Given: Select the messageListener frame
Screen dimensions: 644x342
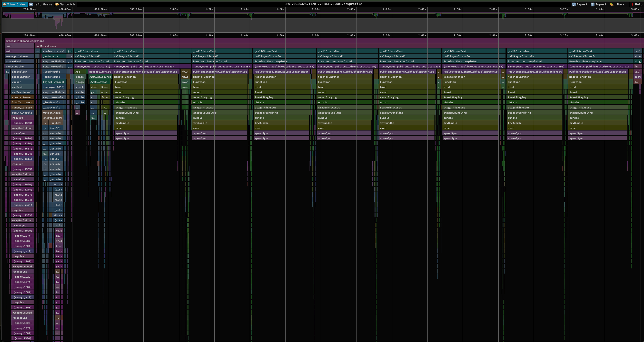Looking at the screenshot, I should (x=17, y=56).
